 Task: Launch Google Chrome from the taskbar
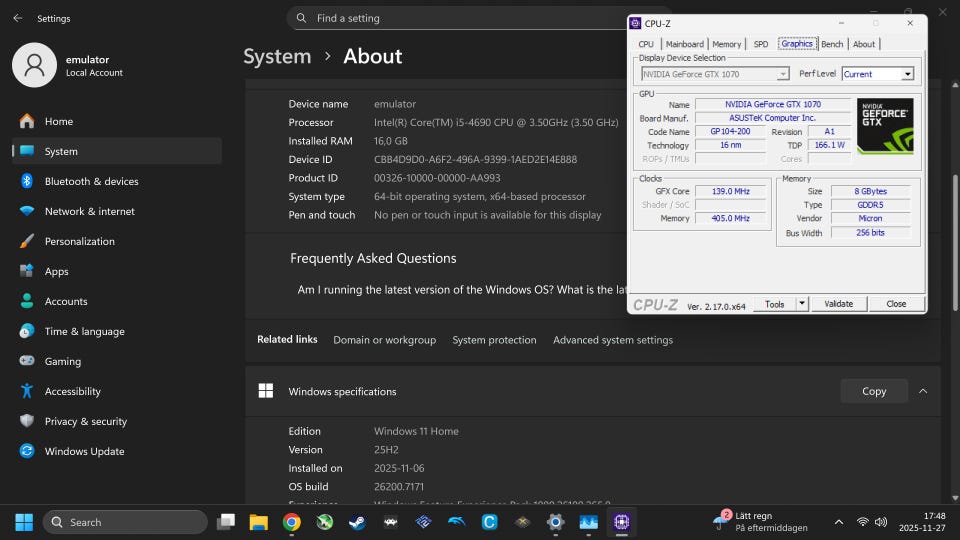point(291,522)
